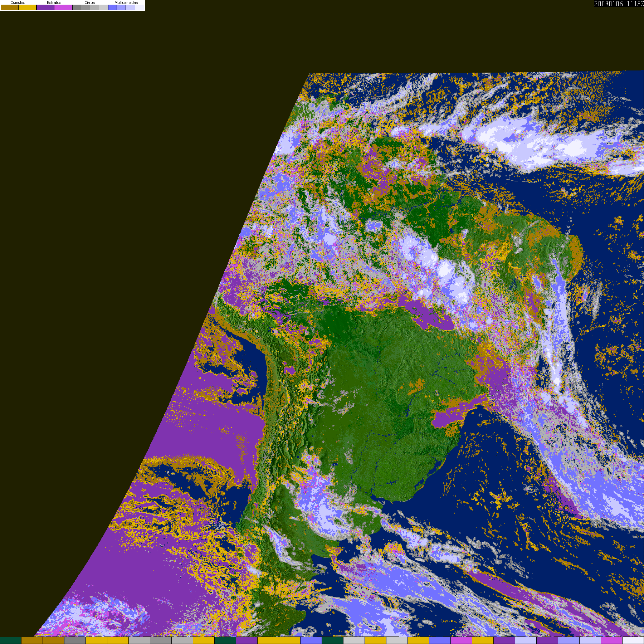Image resolution: width=644 pixels, height=644 pixels.
Task: Click the dark brown Cúmulos legend swatch
Action: click(10, 7)
